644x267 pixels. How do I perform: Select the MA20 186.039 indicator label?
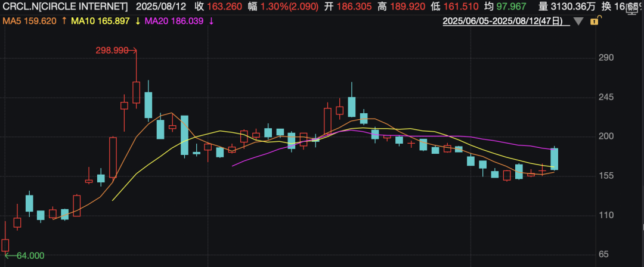pos(175,21)
